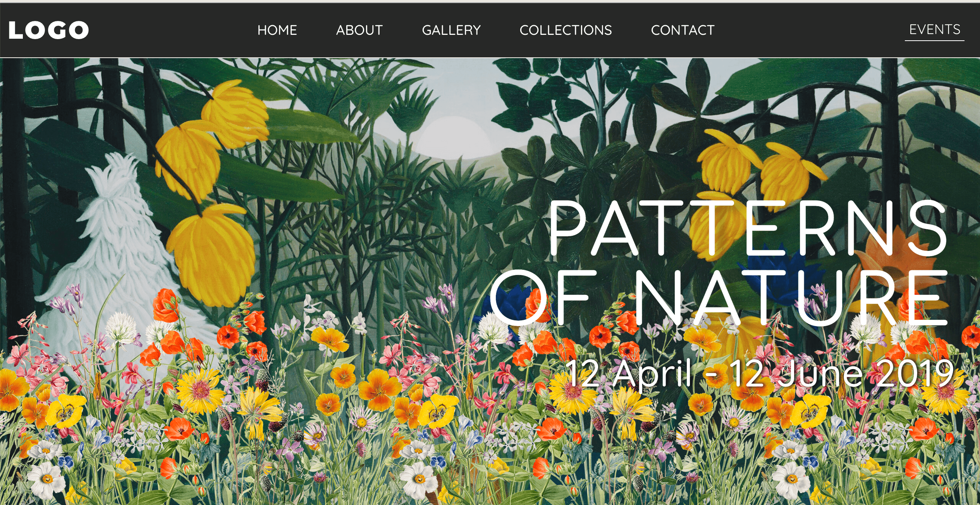Open the ABOUT menu item

[x=359, y=30]
